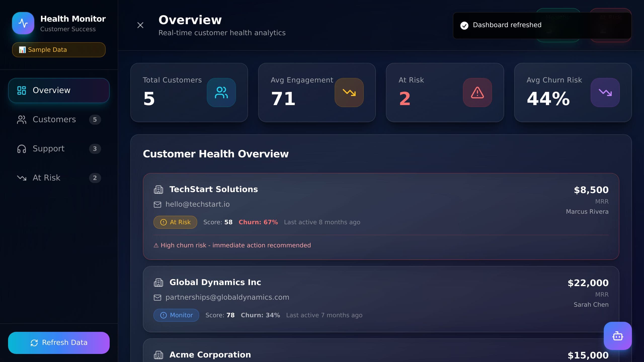Click the At Risk count badge showing 2
The image size is (644, 362).
pyautogui.click(x=95, y=178)
